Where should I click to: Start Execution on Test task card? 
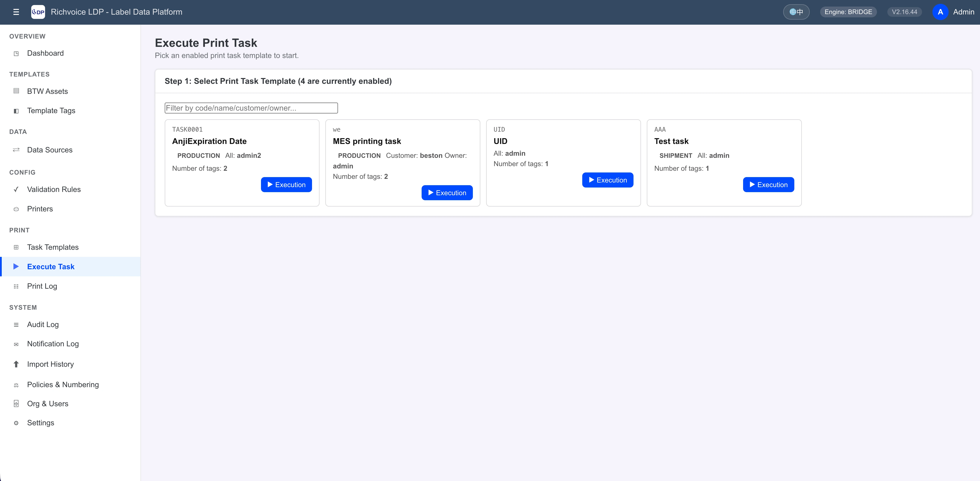click(769, 185)
